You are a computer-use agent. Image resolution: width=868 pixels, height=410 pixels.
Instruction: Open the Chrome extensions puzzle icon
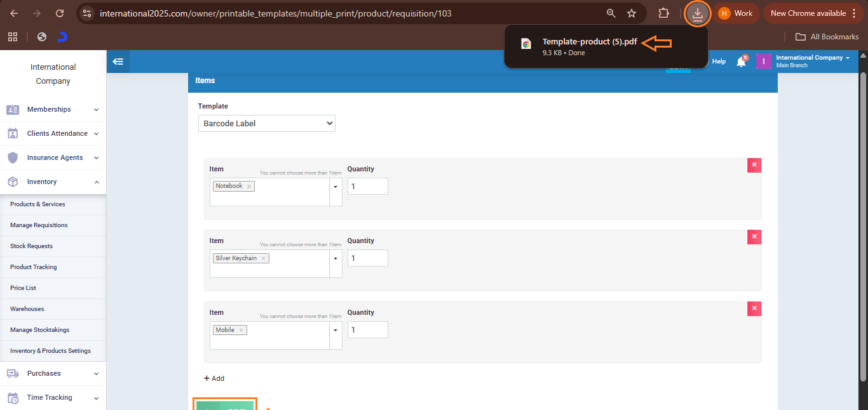(x=663, y=13)
